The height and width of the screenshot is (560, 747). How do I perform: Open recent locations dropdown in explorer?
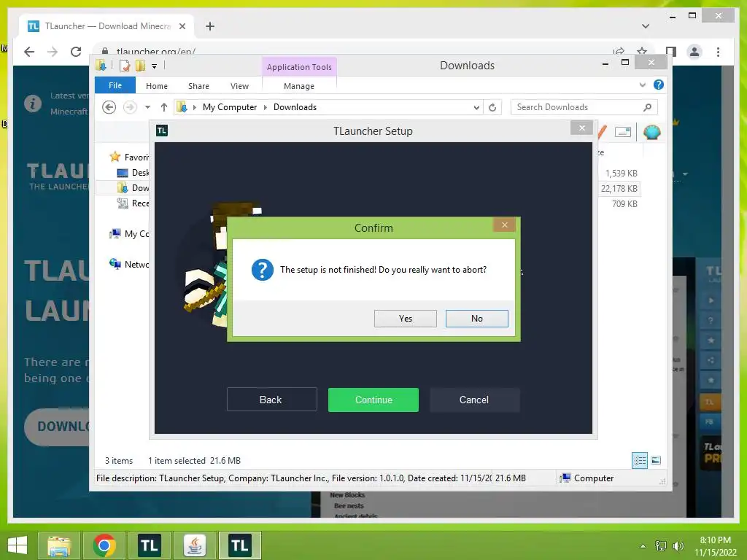[x=147, y=107]
